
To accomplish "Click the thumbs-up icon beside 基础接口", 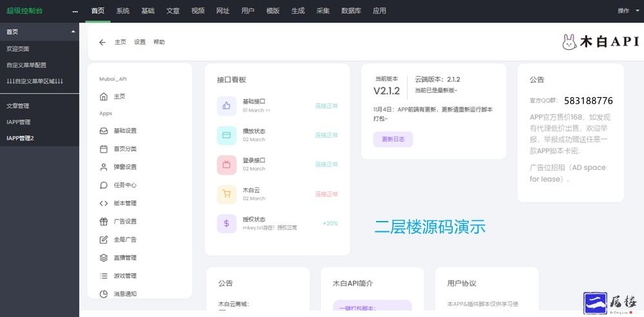I will pyautogui.click(x=226, y=106).
